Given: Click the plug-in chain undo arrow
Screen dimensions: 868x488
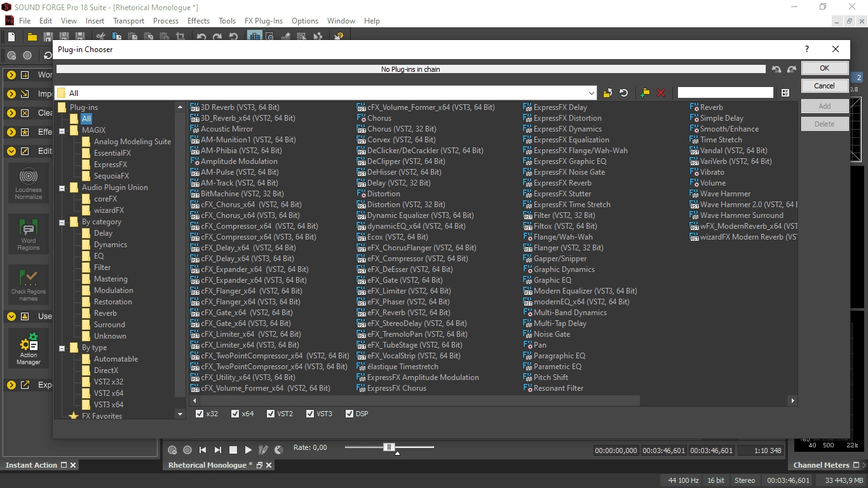Looking at the screenshot, I should (776, 69).
